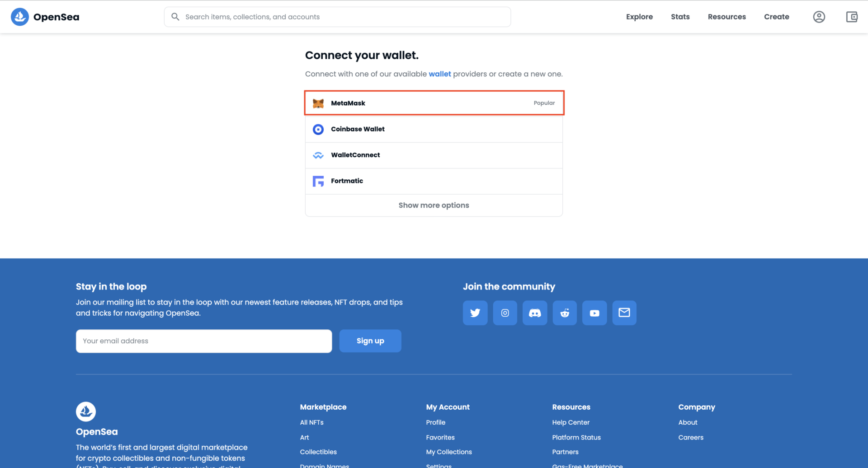Open the account profile icon
868x468 pixels.
819,17
